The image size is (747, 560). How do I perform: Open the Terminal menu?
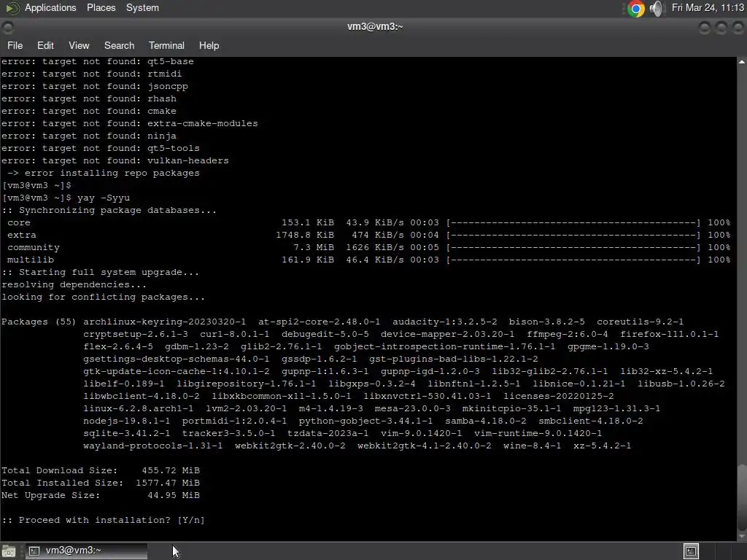click(x=166, y=45)
